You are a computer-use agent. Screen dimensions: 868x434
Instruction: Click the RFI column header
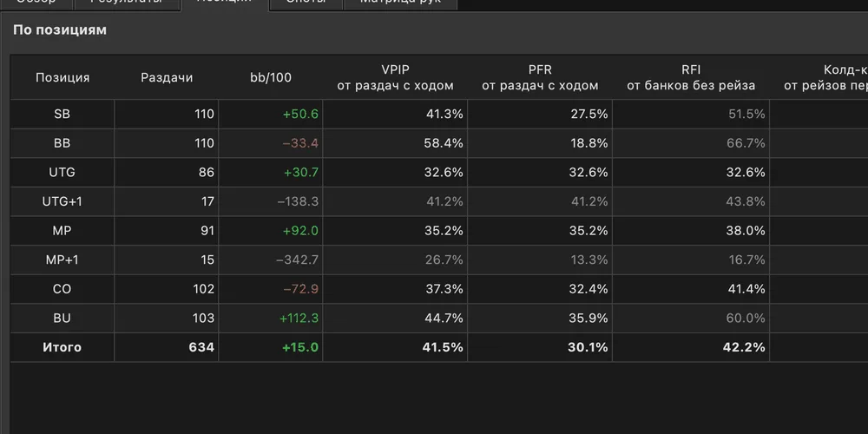pyautogui.click(x=691, y=77)
